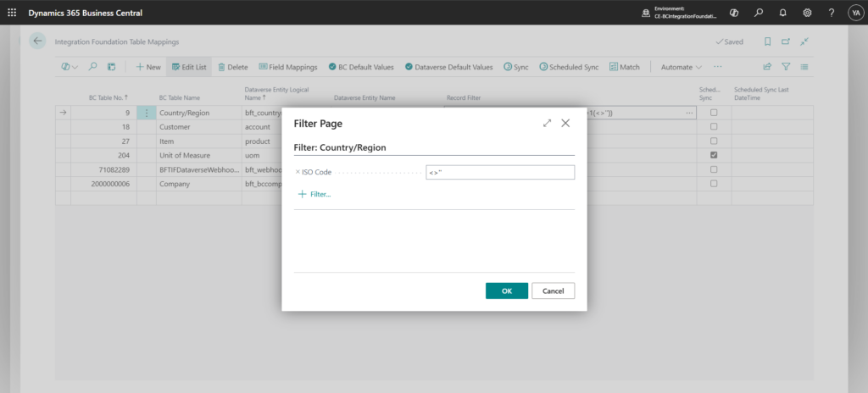Toggle Scheduled Sync checkbox for Country/Region row
Image resolution: width=868 pixels, height=393 pixels.
(x=714, y=113)
